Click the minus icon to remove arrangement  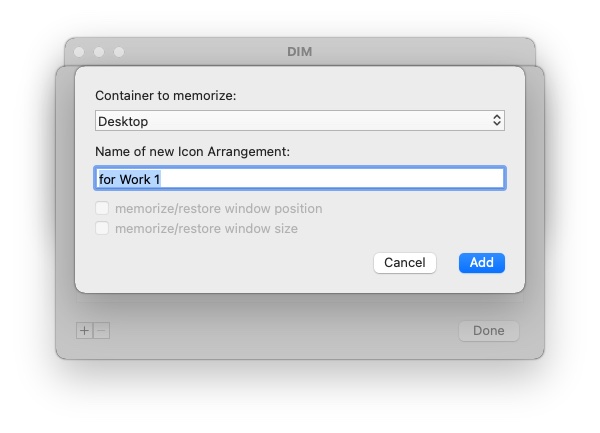click(102, 330)
